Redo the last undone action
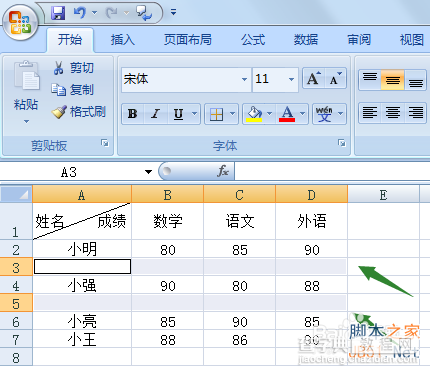 coord(111,13)
